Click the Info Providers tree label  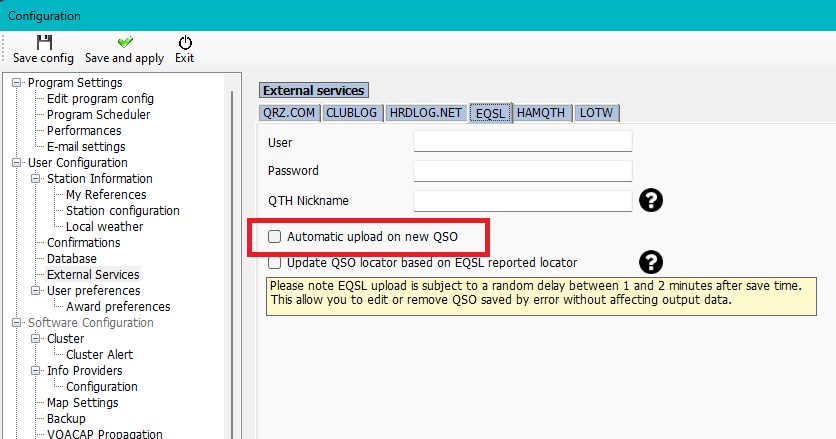85,371
